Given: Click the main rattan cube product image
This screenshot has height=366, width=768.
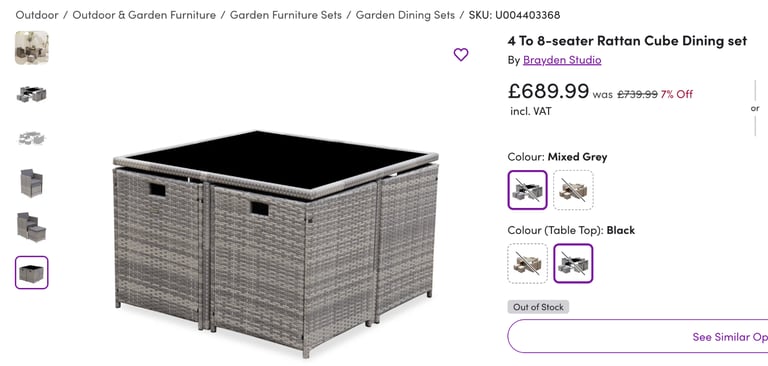Looking at the screenshot, I should pos(276,244).
